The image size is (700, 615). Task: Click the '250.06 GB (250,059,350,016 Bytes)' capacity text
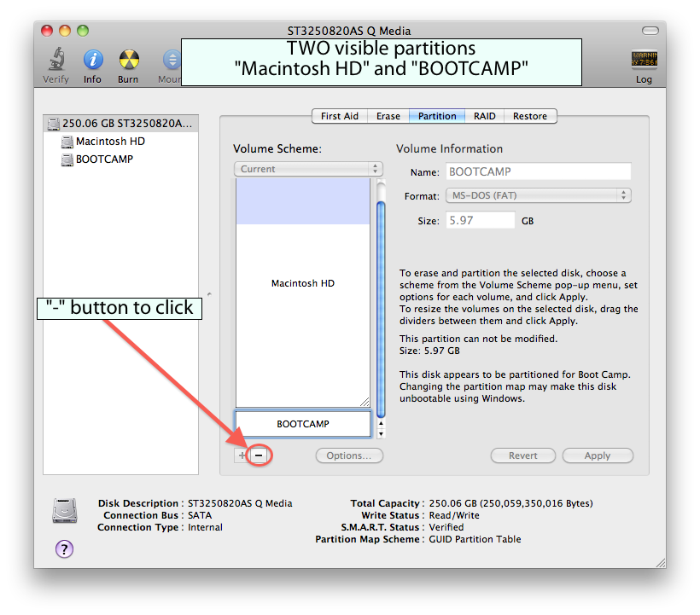tap(510, 503)
